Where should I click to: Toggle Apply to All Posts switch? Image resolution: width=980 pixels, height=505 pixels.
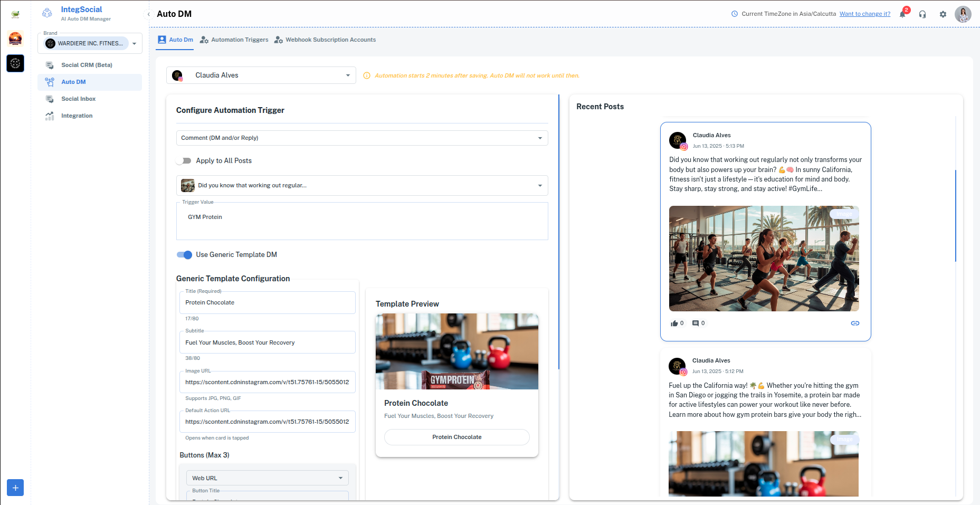184,160
